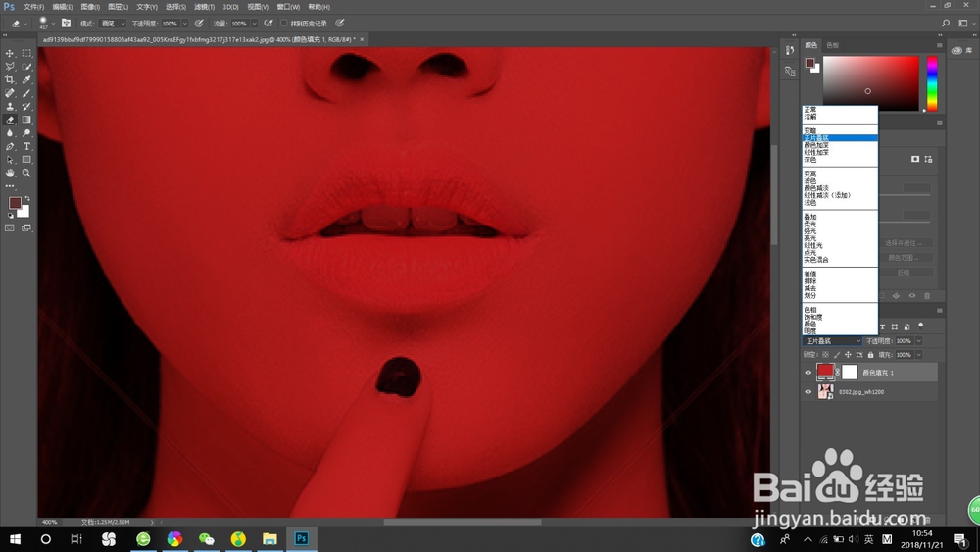Select the Eyedropper tool
The image size is (980, 552).
(x=26, y=80)
